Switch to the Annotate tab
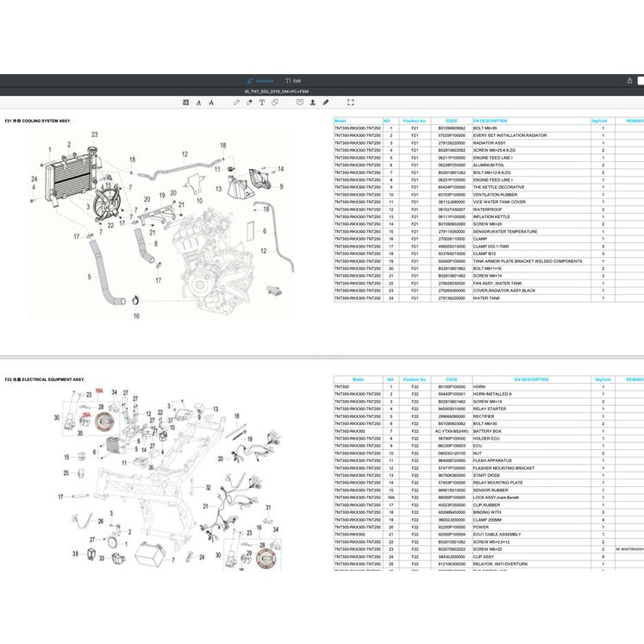 click(x=260, y=81)
